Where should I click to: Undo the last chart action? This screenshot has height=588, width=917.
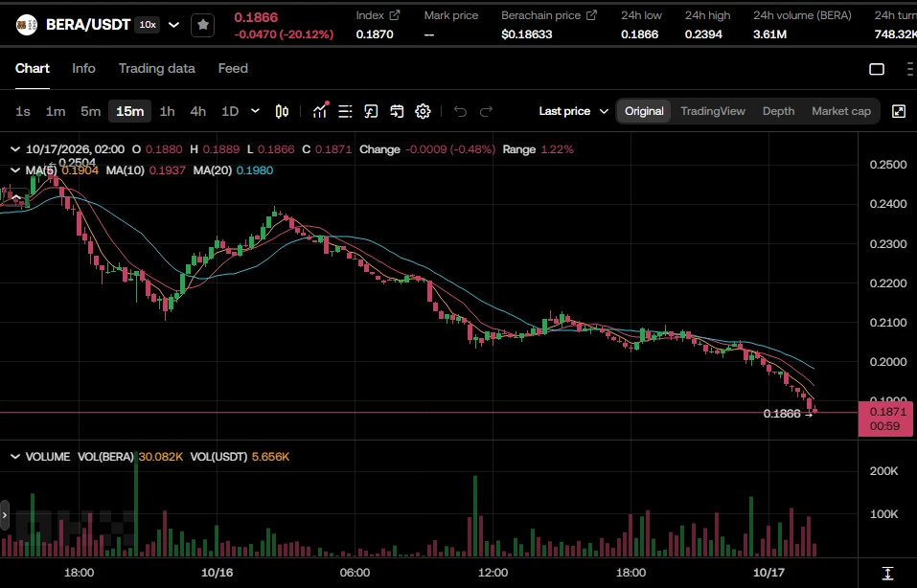(x=460, y=111)
